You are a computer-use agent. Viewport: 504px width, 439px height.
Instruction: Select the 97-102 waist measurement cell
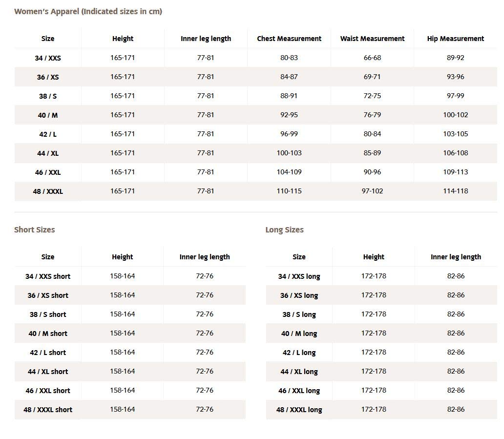372,191
